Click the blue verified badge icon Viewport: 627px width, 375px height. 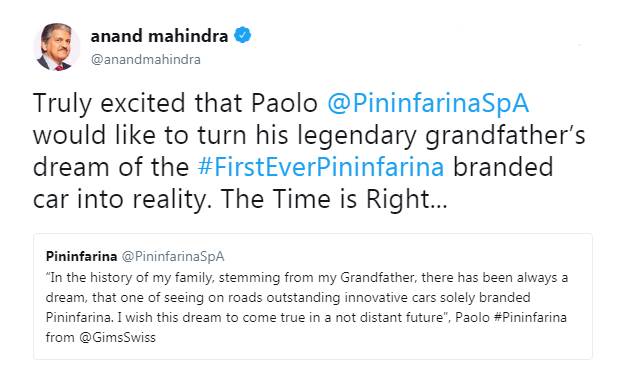[x=242, y=35]
